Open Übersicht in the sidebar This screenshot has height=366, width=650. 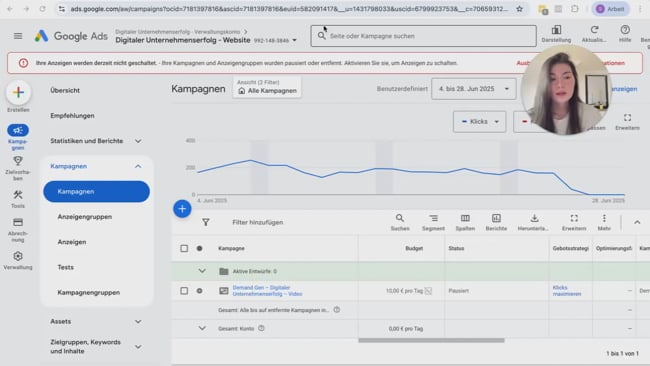click(65, 90)
